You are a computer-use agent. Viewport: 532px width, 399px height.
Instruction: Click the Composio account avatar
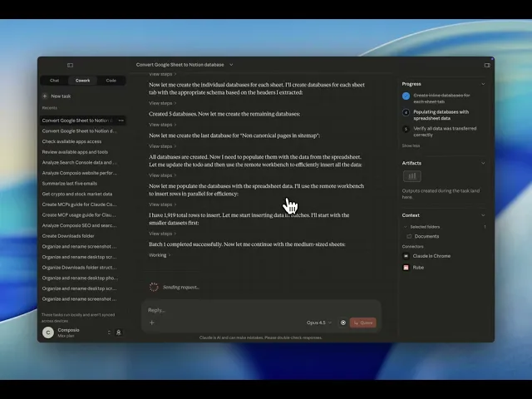coord(48,332)
